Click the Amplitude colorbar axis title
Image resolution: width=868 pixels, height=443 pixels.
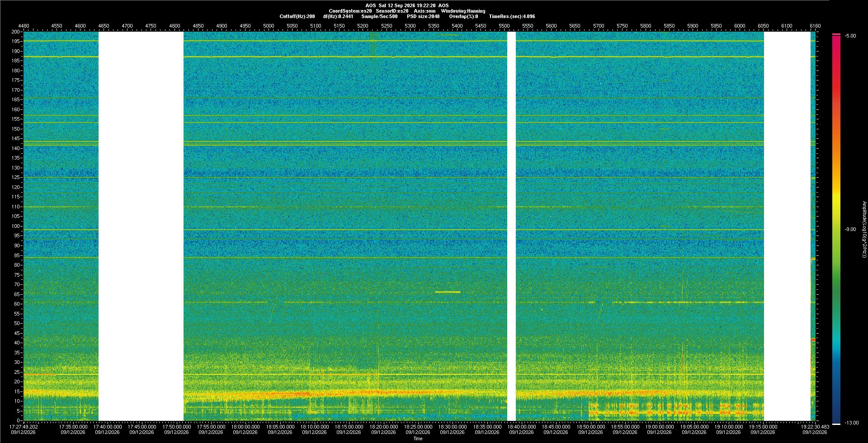[864, 229]
